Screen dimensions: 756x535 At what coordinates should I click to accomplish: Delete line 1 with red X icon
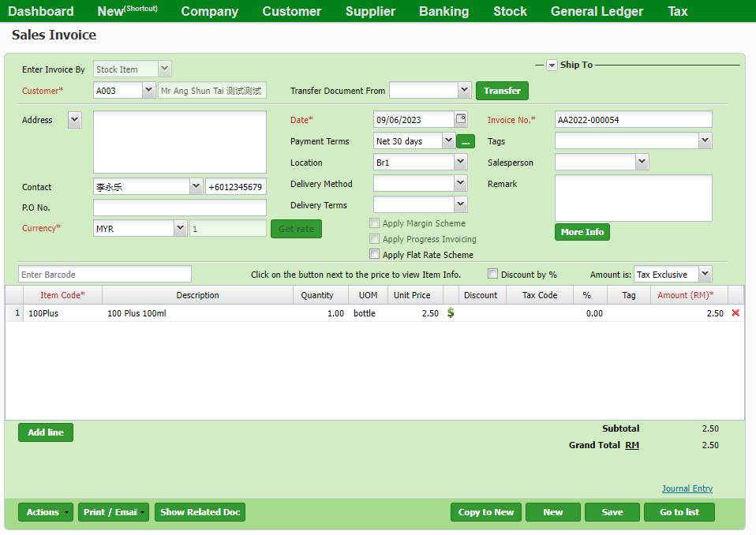pyautogui.click(x=735, y=313)
